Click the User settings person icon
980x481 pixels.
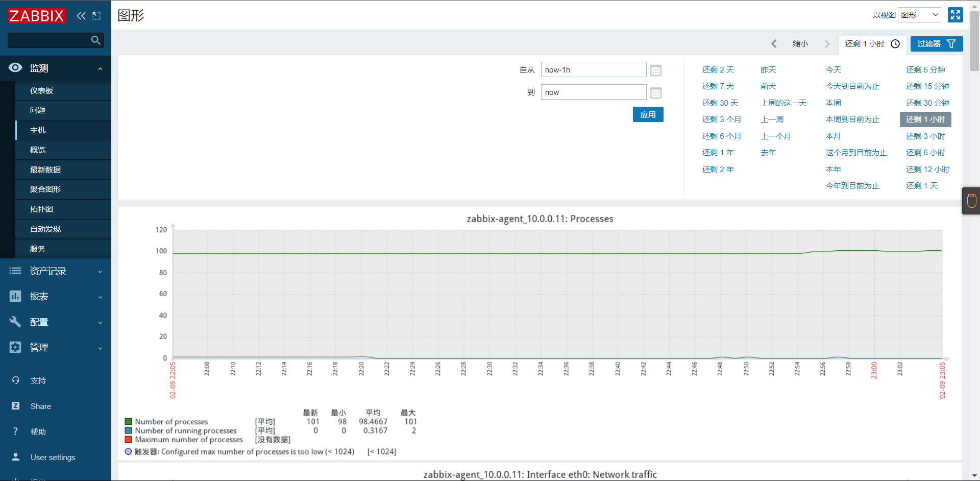tap(15, 457)
